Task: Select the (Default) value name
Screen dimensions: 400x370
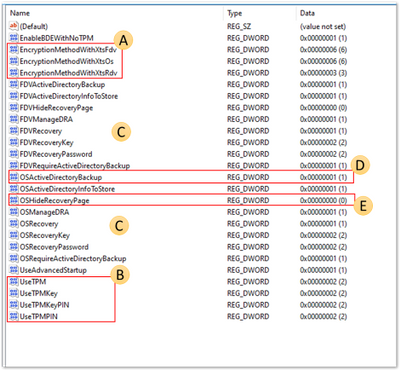Action: [x=34, y=26]
